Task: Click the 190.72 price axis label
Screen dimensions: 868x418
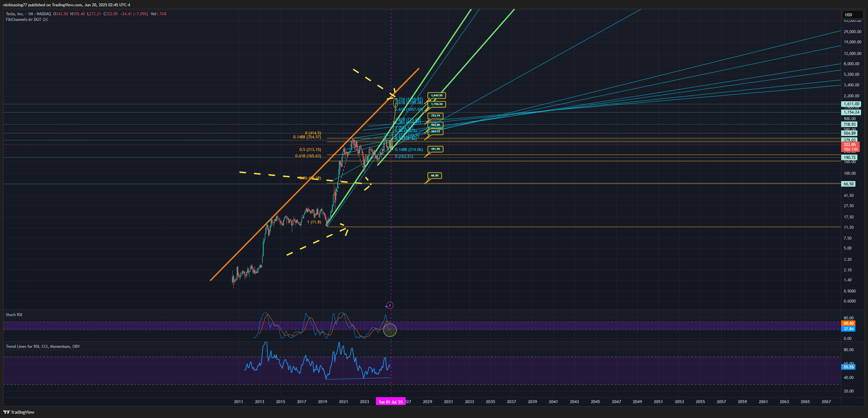Action: coord(850,158)
